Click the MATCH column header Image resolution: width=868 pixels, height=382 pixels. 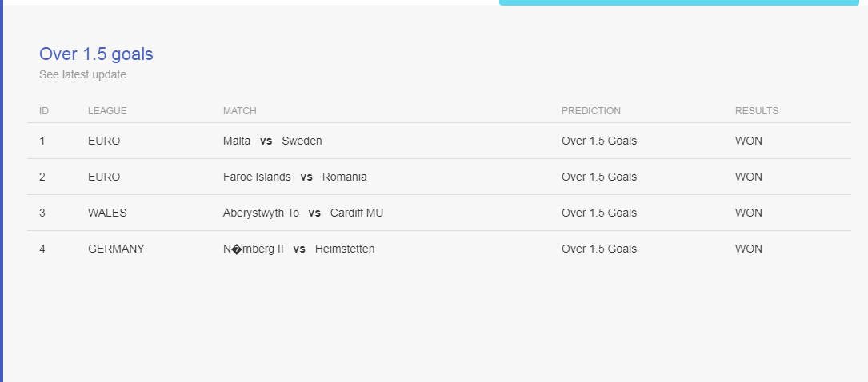(240, 111)
